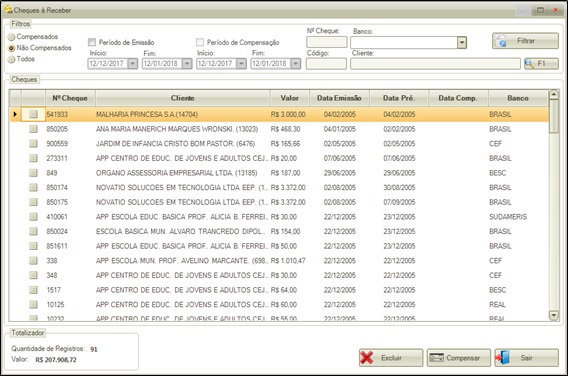Open the Compensação Fim date dropdown

point(296,64)
